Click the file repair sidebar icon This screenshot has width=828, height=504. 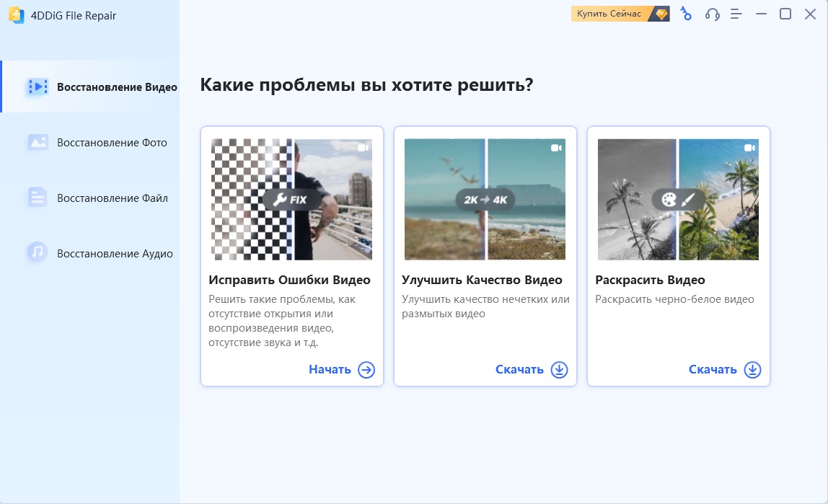click(x=38, y=198)
